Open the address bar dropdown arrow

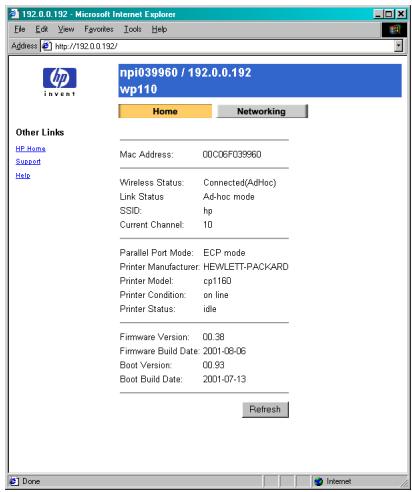(x=398, y=46)
